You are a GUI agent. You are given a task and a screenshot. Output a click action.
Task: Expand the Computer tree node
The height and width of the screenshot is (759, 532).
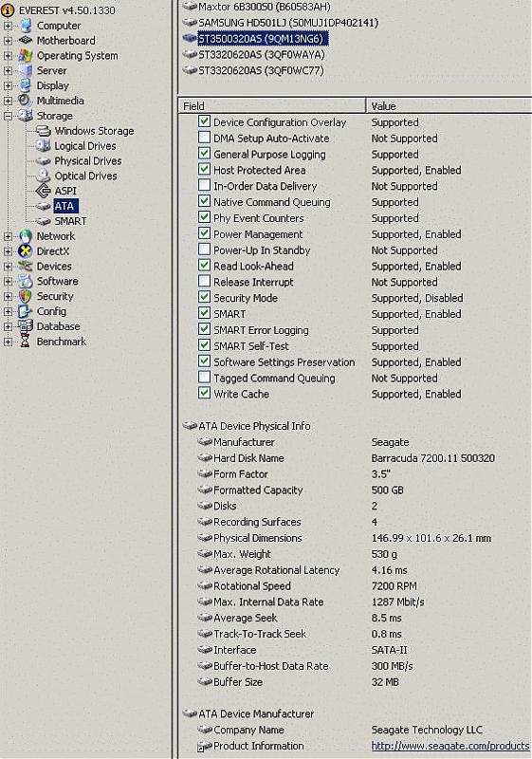coord(8,26)
